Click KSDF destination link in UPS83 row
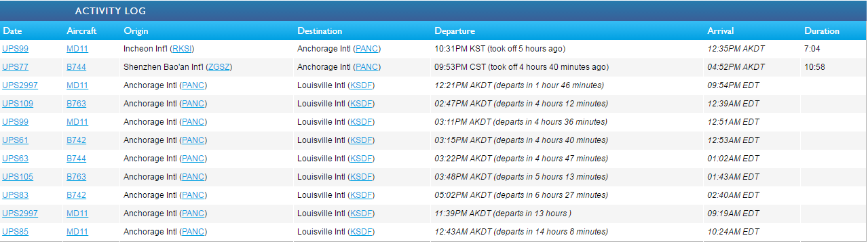This screenshot has height=244, width=868. [360, 195]
